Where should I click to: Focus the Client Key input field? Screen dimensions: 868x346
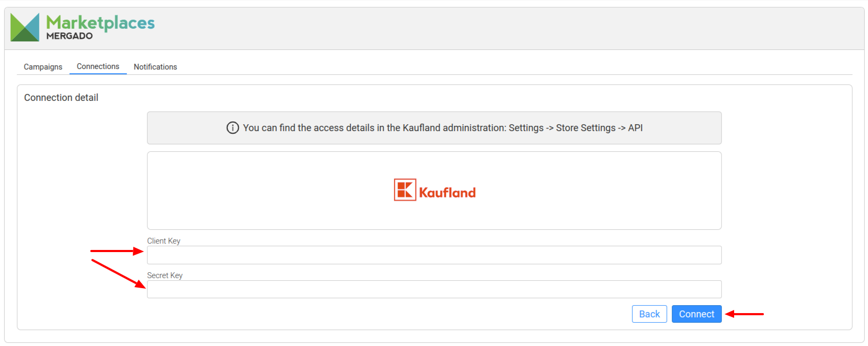point(434,255)
